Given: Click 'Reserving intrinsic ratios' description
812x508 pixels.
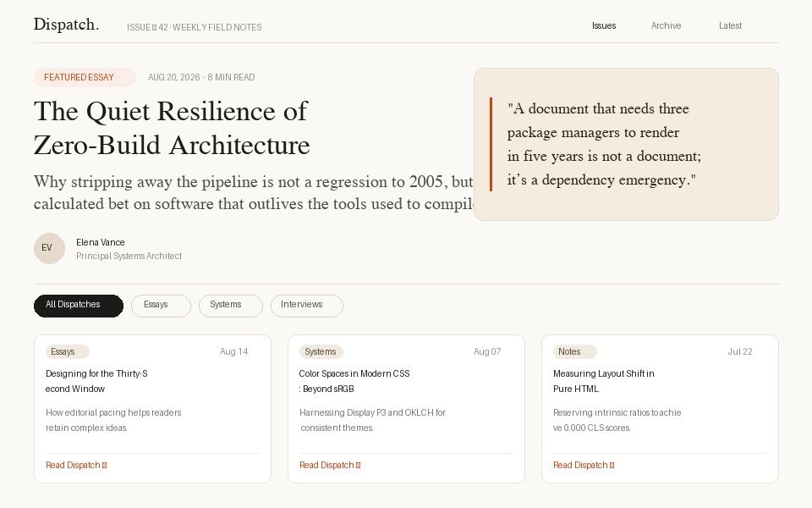Looking at the screenshot, I should click(x=617, y=420).
